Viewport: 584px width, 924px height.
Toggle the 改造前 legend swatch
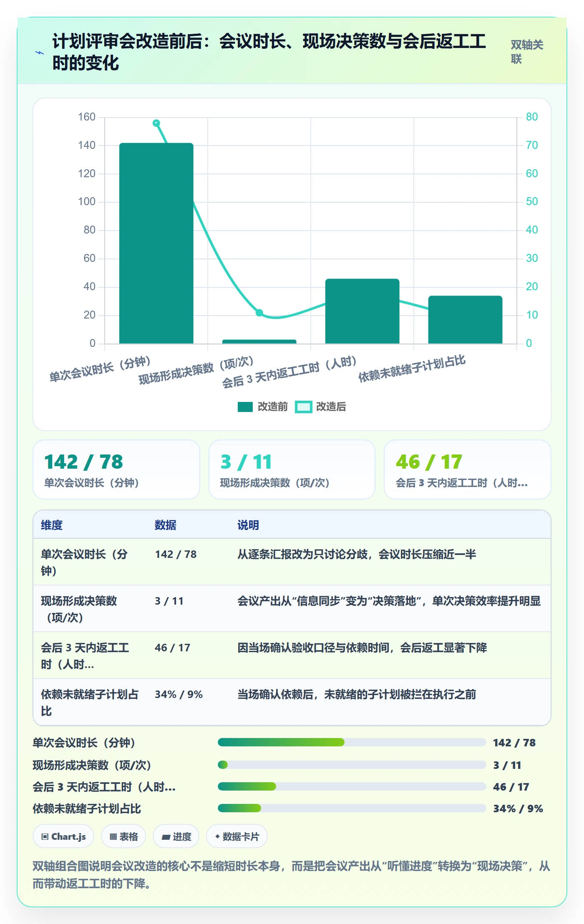(245, 407)
